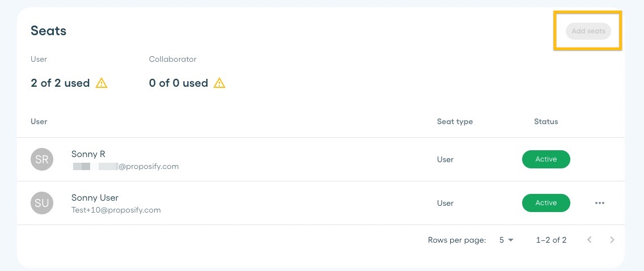Click the 2 of 2 used count
The image size is (644, 271).
[x=60, y=83]
